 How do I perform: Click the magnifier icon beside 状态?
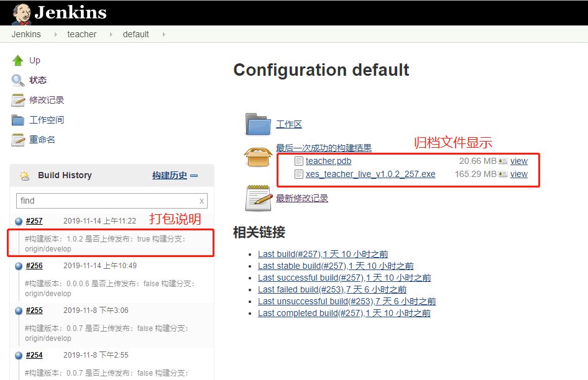coord(17,80)
